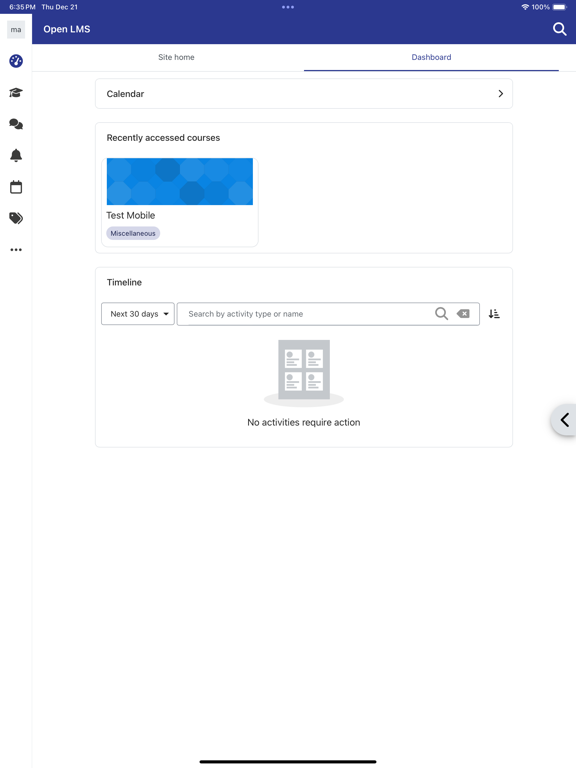Viewport: 576px width, 768px height.
Task: Tap the Wi-Fi status icon
Action: click(525, 7)
